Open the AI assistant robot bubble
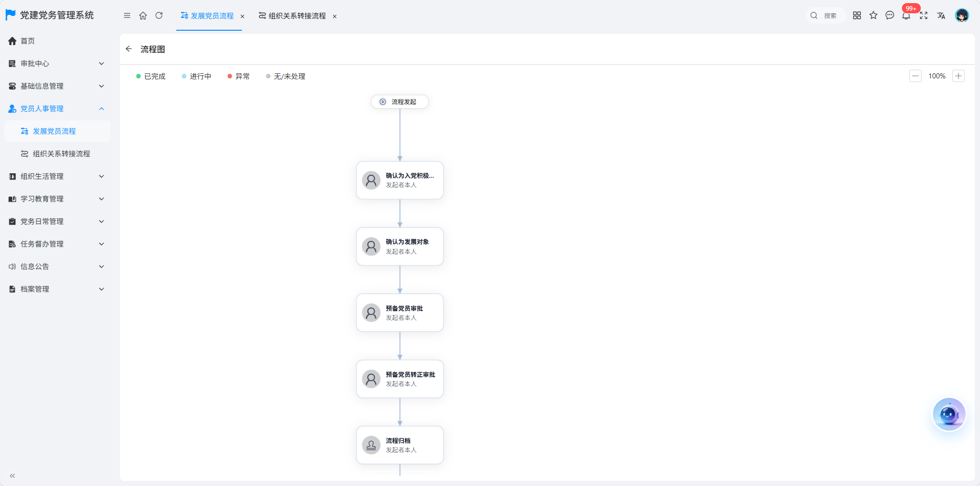Viewport: 980px width, 486px height. [x=949, y=414]
